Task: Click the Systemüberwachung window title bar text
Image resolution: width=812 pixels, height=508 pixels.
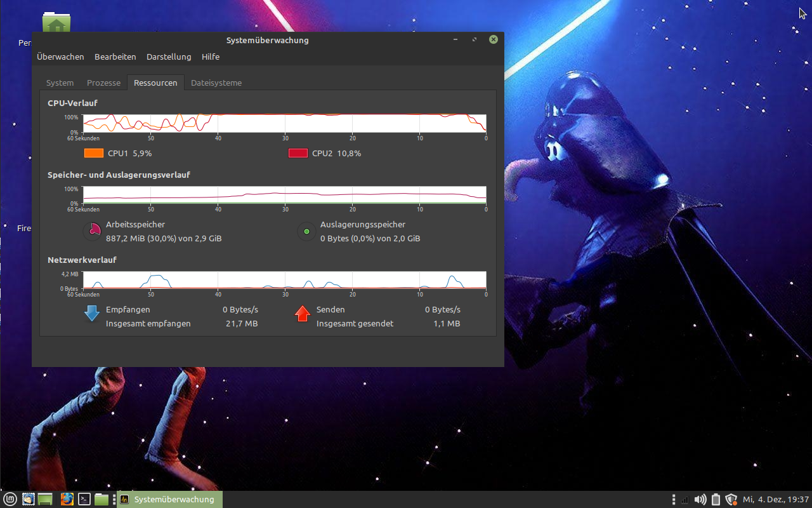Action: point(268,41)
